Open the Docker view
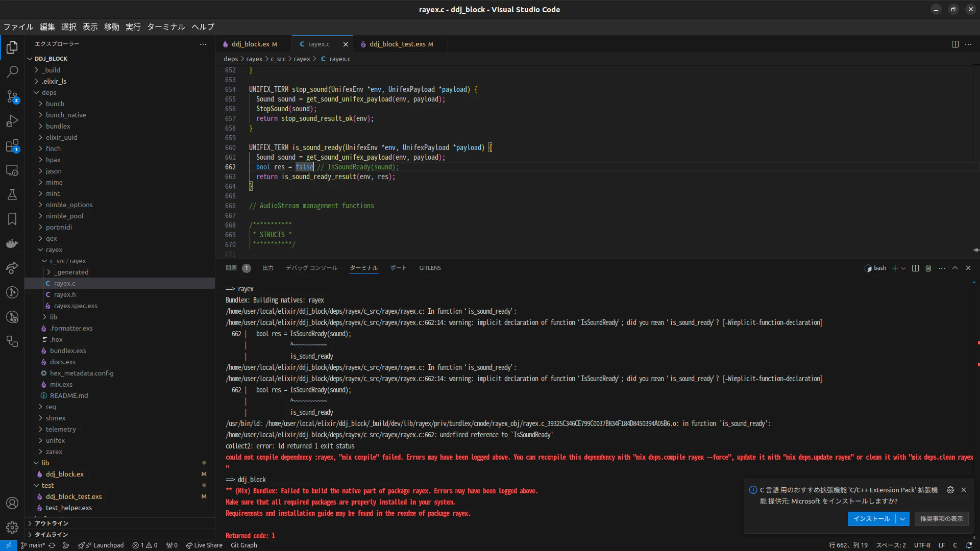 12,243
